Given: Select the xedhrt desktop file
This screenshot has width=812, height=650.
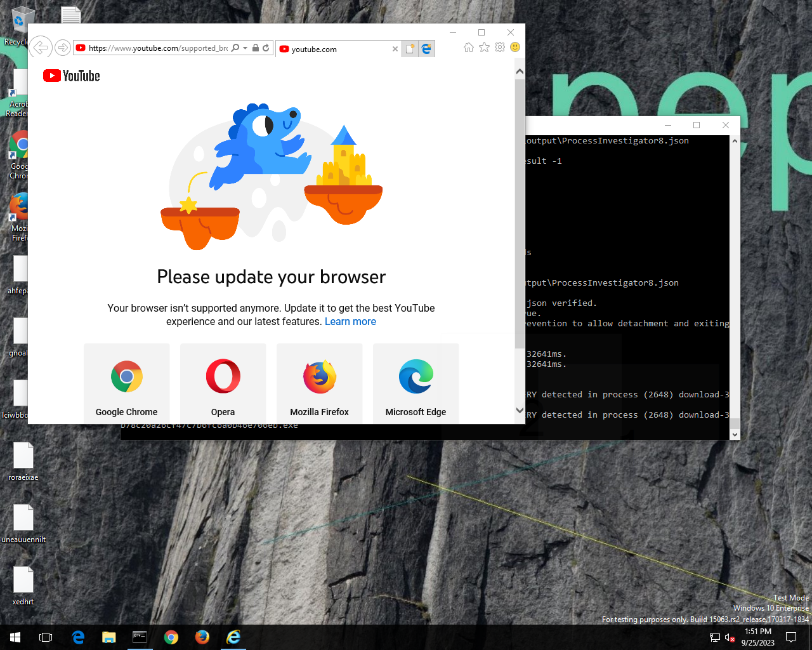Looking at the screenshot, I should pos(23,586).
